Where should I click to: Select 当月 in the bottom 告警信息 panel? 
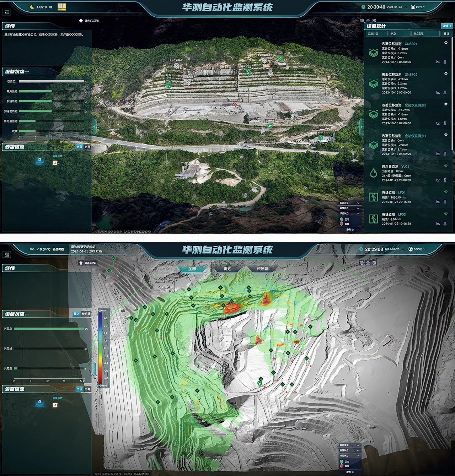(87, 389)
